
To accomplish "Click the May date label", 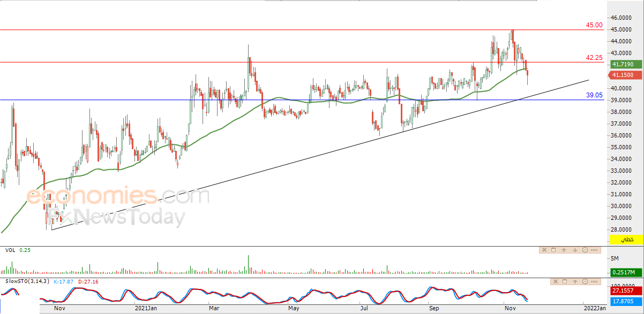I will coord(293,308).
